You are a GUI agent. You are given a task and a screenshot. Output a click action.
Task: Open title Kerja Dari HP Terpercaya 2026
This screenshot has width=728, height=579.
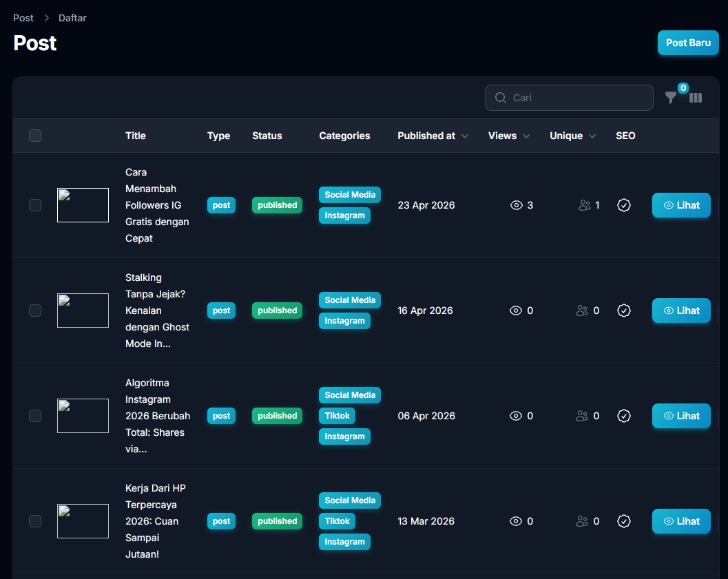[x=155, y=521]
